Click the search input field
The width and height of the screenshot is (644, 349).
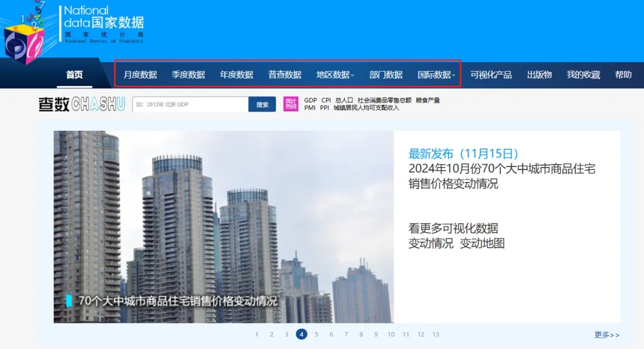pos(190,104)
